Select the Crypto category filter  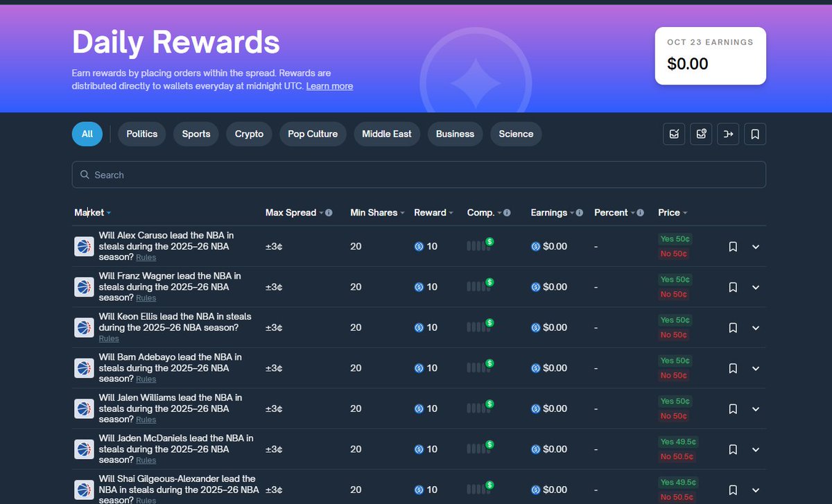[x=249, y=134]
